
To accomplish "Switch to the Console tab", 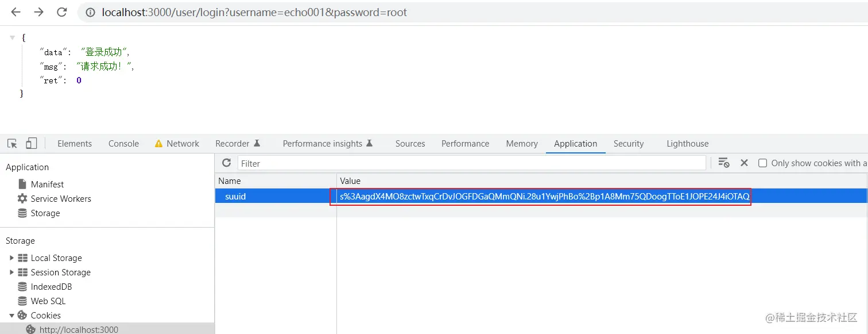I will (x=123, y=144).
